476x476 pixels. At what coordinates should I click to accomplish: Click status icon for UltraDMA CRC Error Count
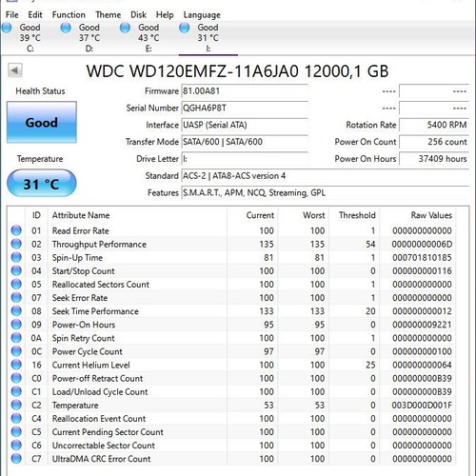click(16, 458)
